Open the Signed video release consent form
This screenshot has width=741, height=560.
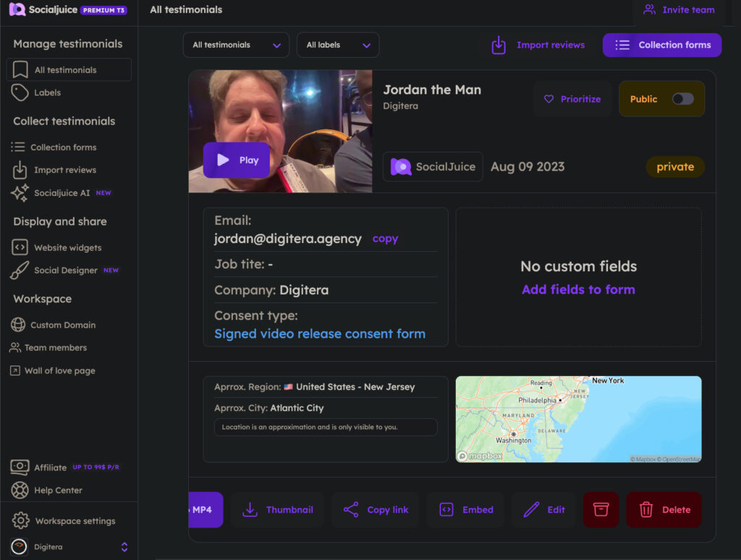coord(320,334)
